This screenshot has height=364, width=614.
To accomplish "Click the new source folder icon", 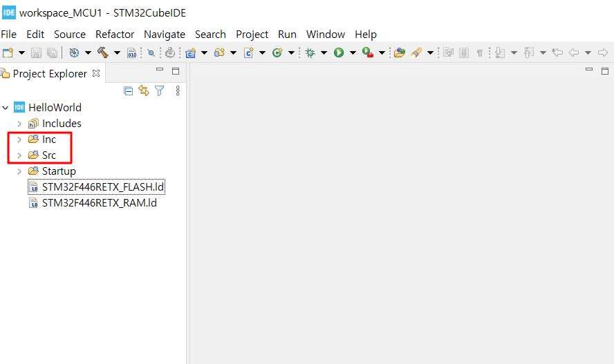I will [219, 52].
